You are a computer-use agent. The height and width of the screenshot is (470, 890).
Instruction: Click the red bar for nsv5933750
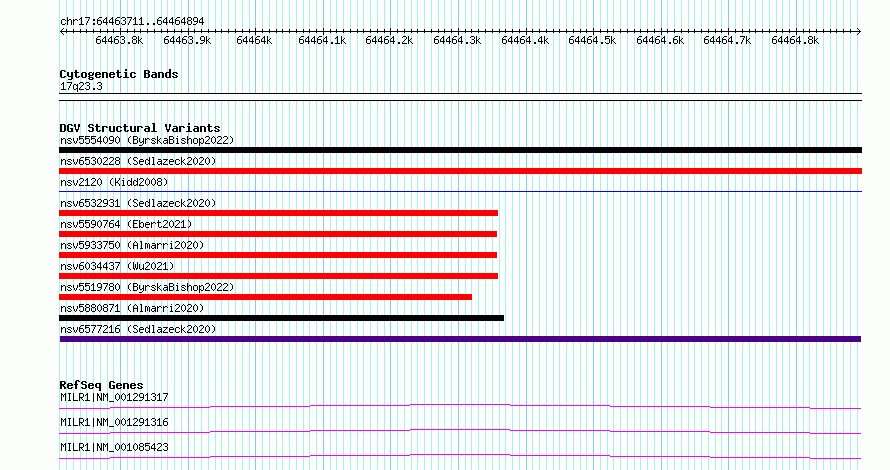278,255
